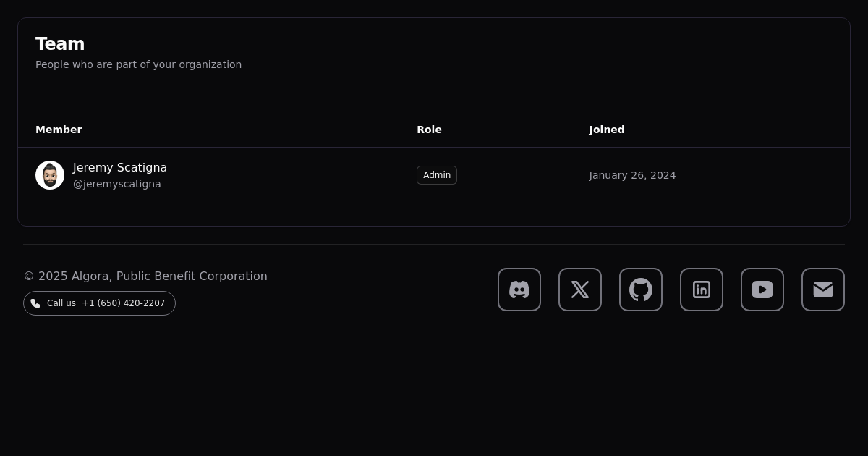This screenshot has width=868, height=456.
Task: Click the phone handset icon
Action: pos(35,303)
